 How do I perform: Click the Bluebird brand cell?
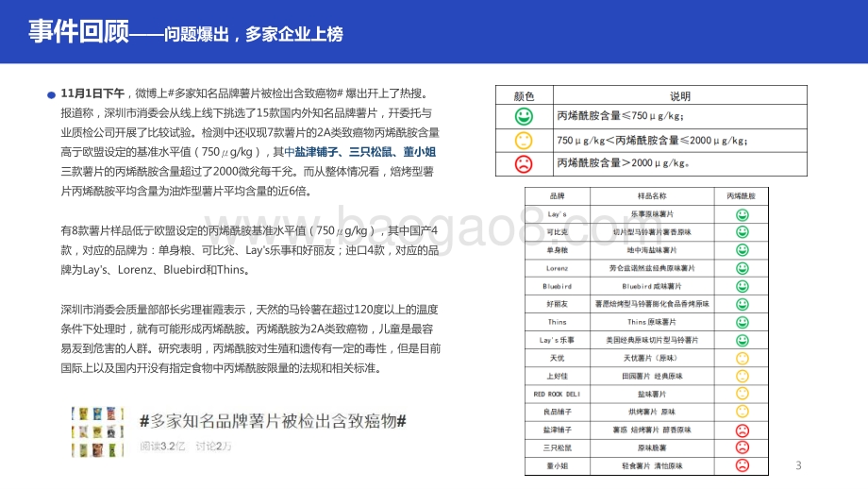click(x=557, y=286)
